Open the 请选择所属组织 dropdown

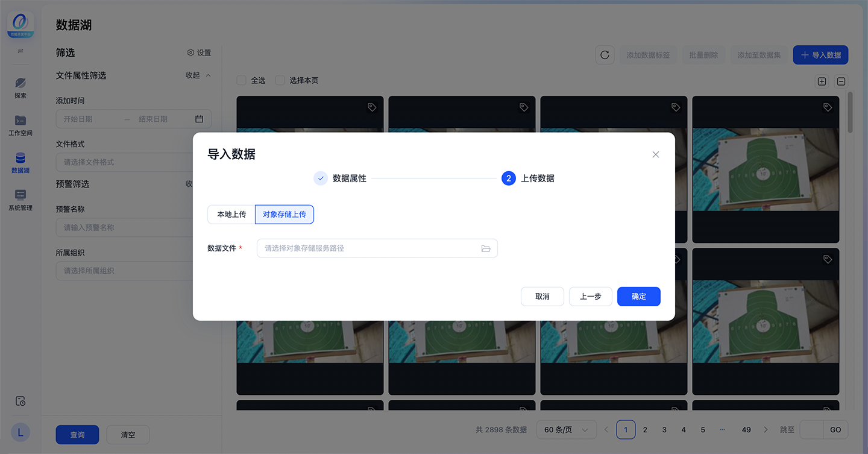(x=134, y=271)
